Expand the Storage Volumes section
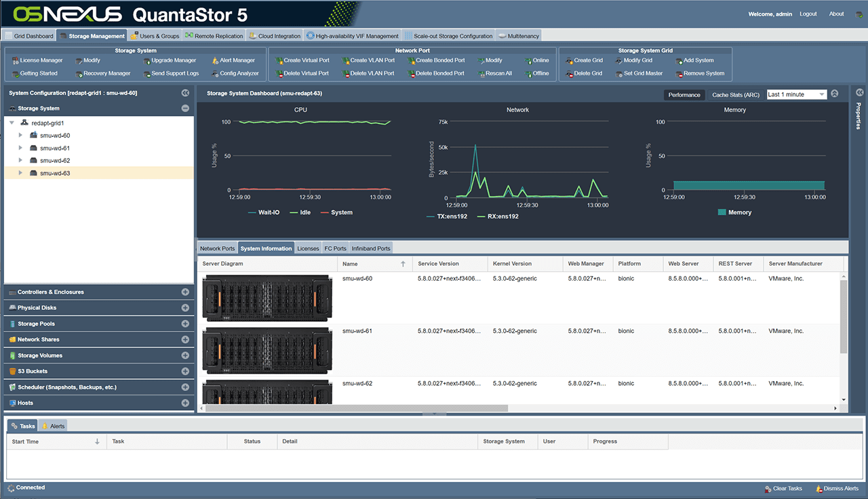 pos(185,355)
